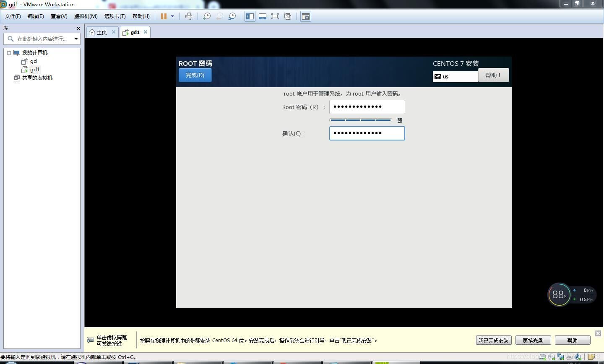
Task: Click the 帮助 button in the install bar
Action: point(573,341)
